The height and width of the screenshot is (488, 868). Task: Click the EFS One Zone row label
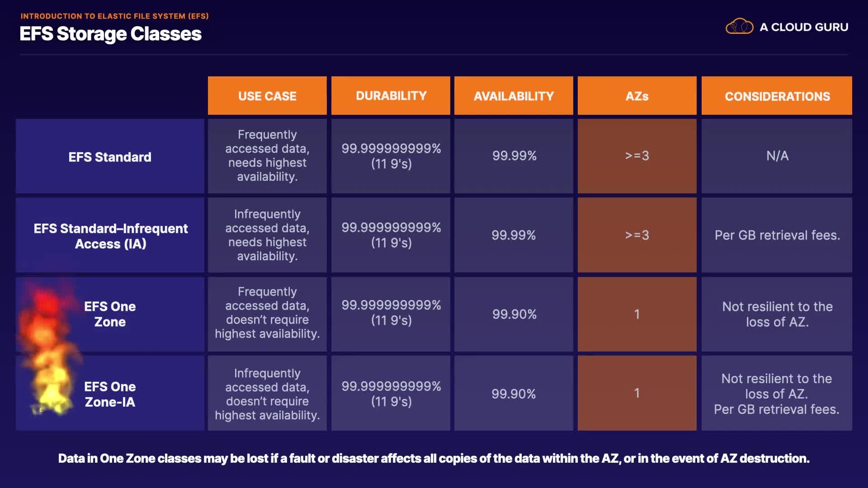110,314
